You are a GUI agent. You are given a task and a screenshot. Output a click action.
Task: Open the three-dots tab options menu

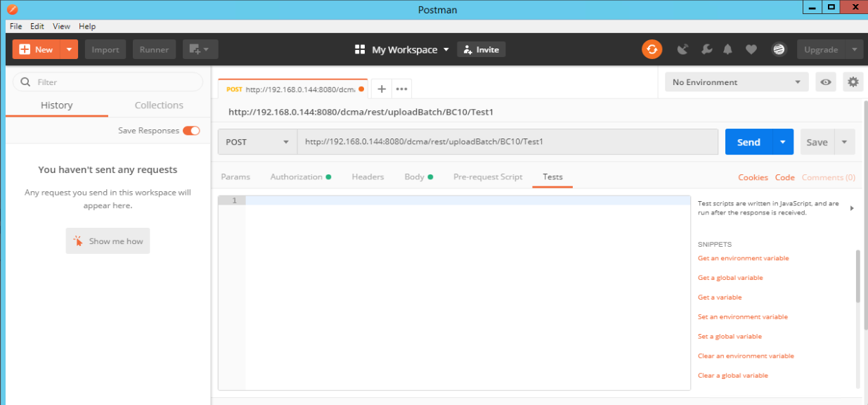click(402, 89)
